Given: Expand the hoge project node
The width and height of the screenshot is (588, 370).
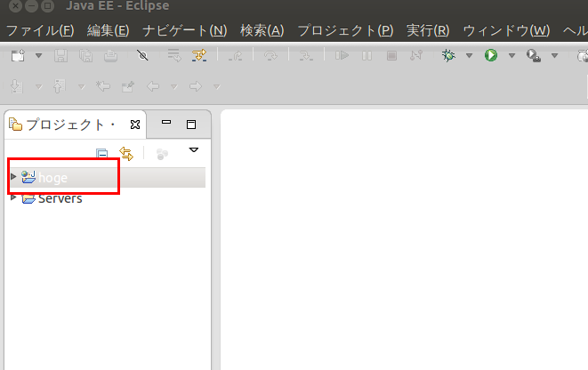Looking at the screenshot, I should [x=13, y=176].
